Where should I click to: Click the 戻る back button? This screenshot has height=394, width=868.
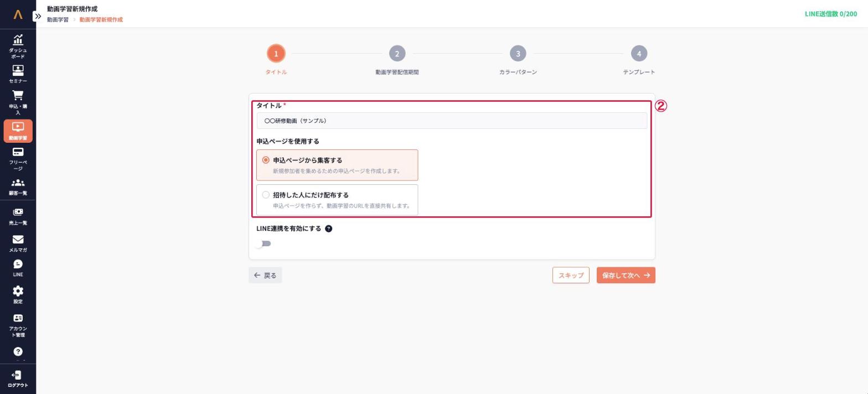pyautogui.click(x=265, y=275)
